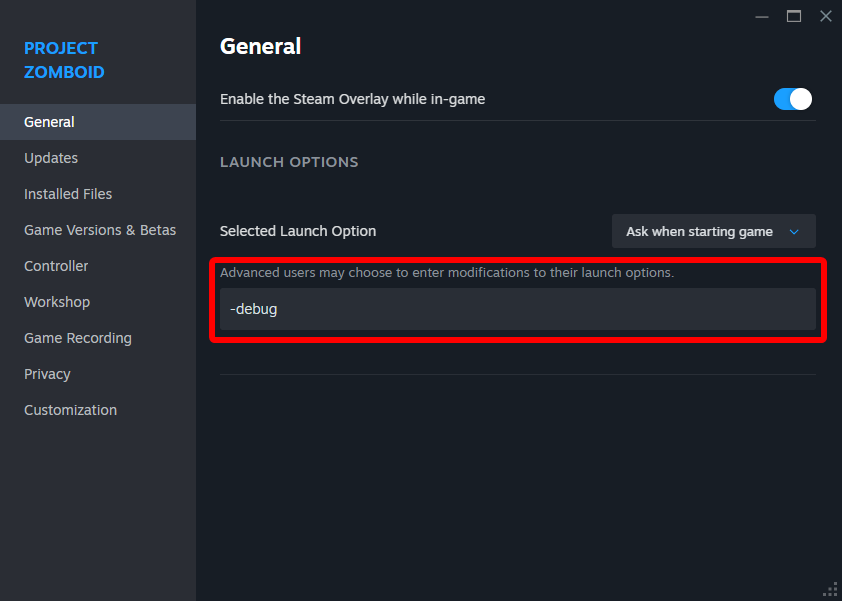Minimize the properties window
842x601 pixels.
763,16
